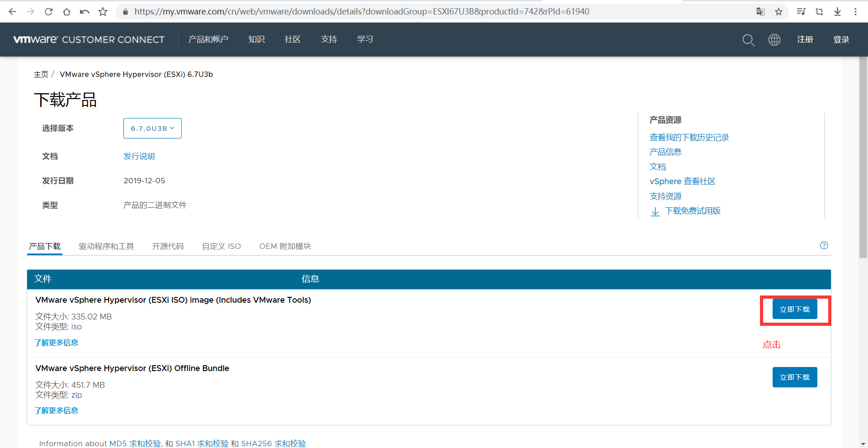Viewport: 868px width, 448px height.
Task: Open the 知识 menu
Action: point(256,39)
